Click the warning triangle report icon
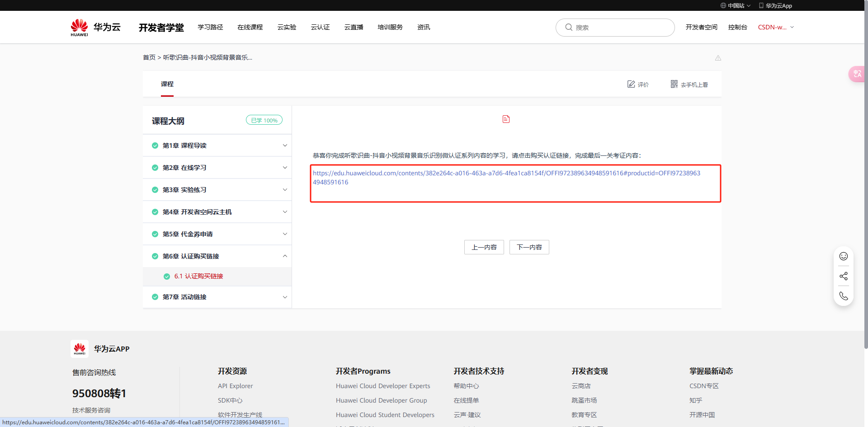 click(x=718, y=58)
